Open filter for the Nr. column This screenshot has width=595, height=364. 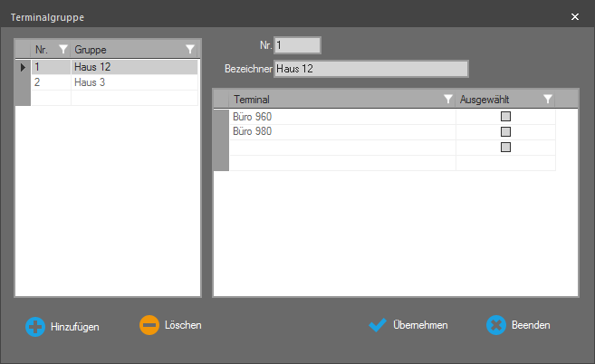point(62,49)
